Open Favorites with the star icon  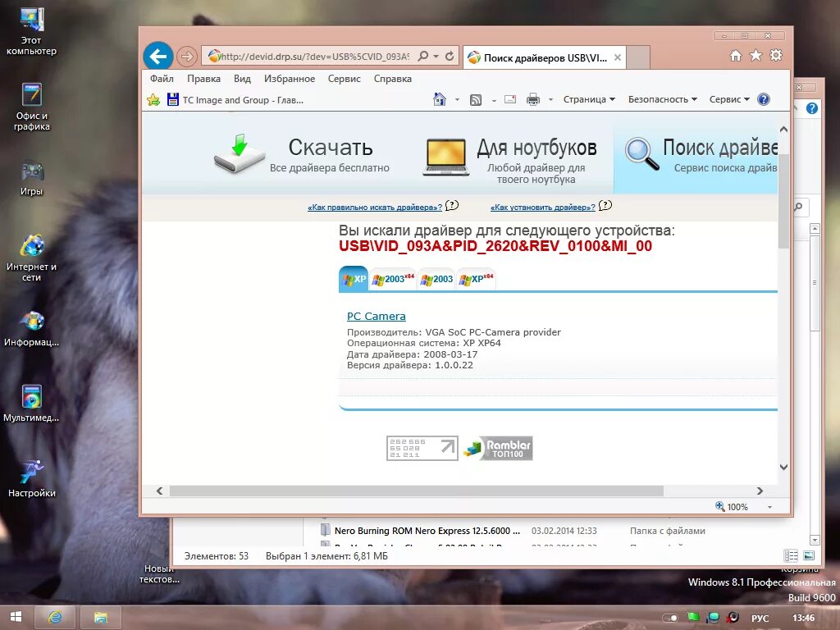click(756, 55)
